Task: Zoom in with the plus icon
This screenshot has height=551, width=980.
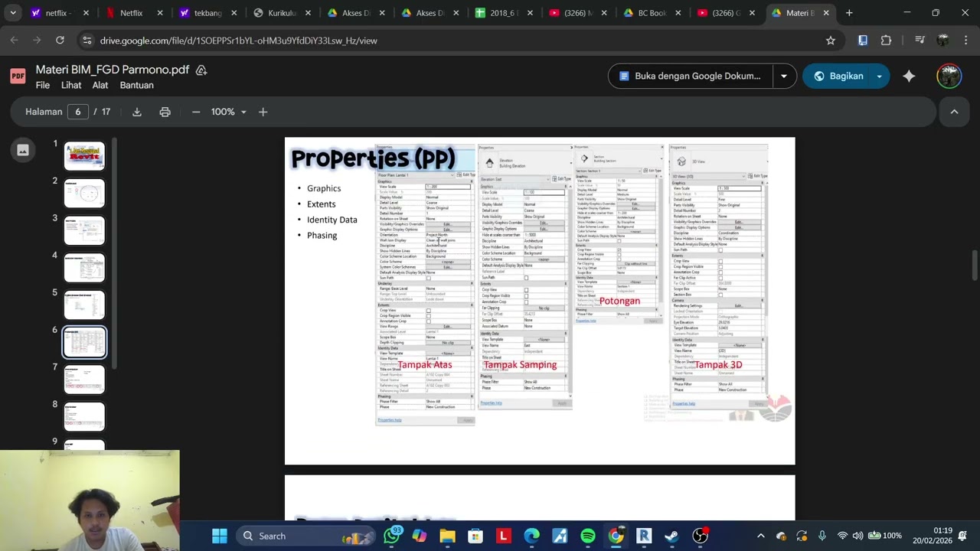Action: coord(263,112)
